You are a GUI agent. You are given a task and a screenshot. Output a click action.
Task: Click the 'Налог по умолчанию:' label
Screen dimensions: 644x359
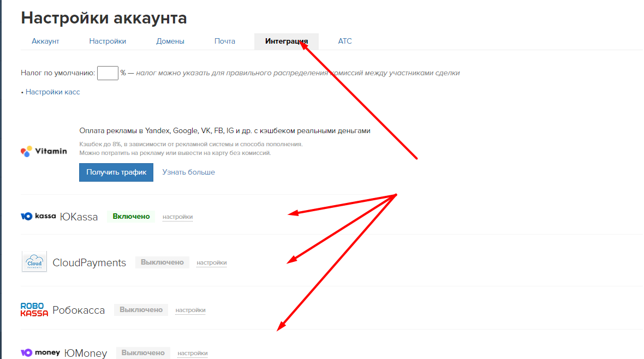[x=58, y=73]
